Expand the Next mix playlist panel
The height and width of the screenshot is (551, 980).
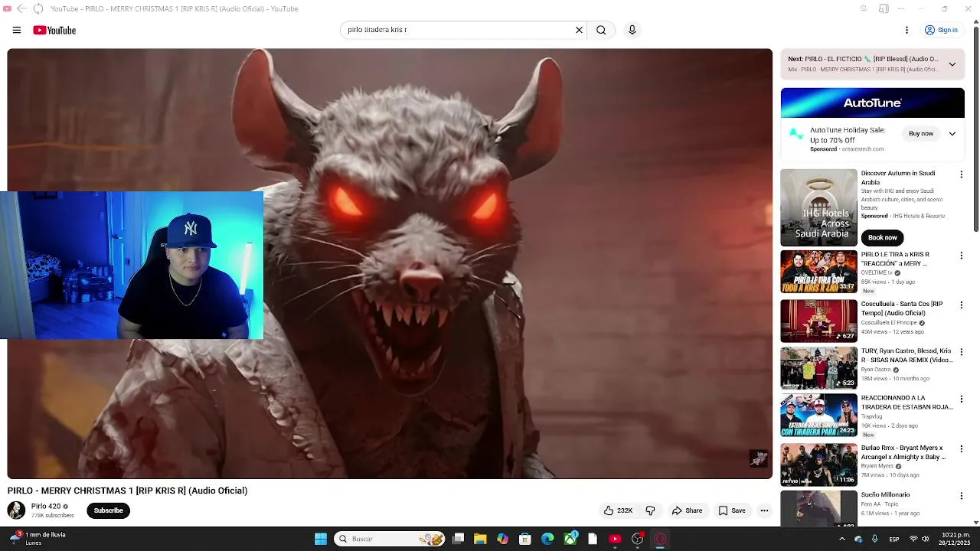(x=952, y=64)
